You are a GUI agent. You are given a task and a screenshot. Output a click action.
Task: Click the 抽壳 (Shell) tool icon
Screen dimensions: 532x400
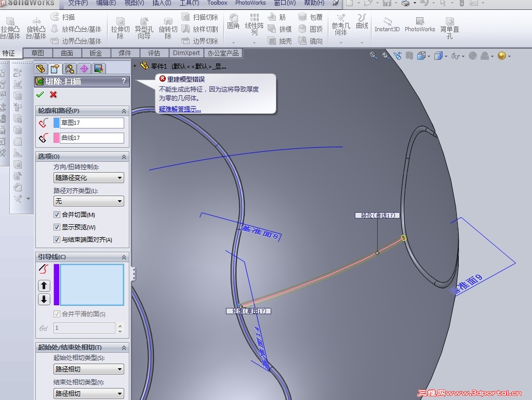280,41
